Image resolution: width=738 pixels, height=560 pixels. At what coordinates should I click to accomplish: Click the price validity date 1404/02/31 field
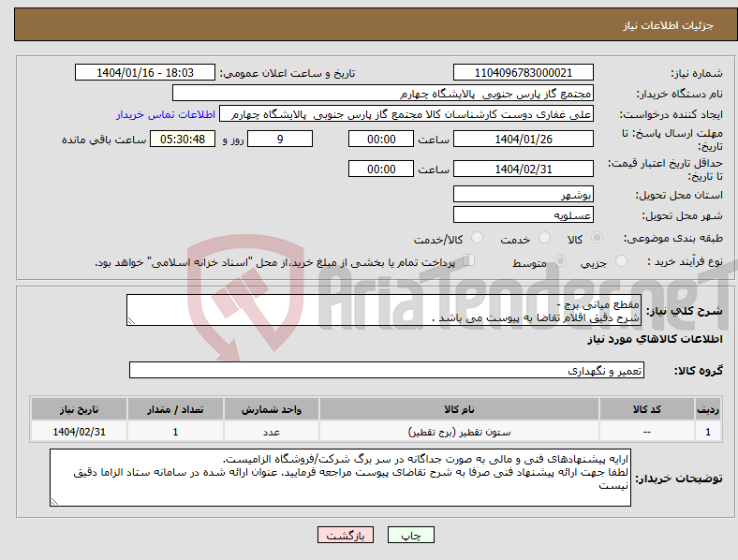click(523, 169)
